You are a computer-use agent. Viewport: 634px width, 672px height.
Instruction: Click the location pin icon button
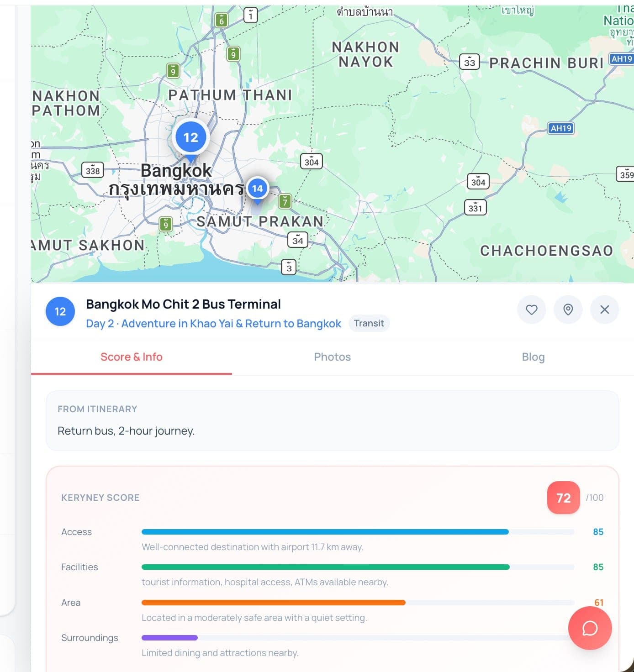(568, 310)
